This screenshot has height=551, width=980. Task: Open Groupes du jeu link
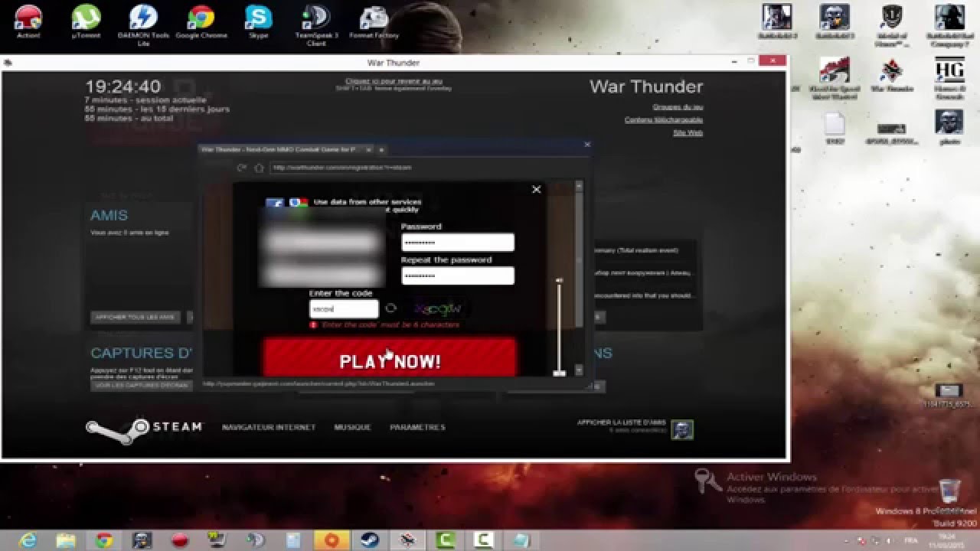click(678, 107)
